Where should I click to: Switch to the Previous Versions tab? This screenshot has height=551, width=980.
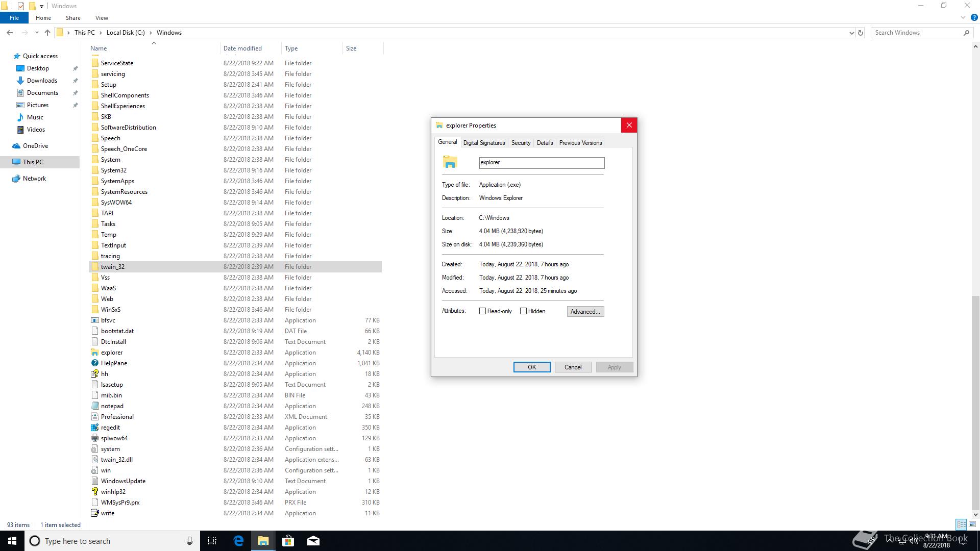[x=580, y=143]
